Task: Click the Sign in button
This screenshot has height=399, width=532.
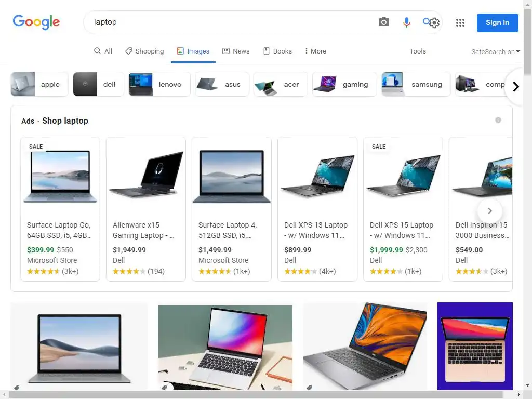Action: tap(497, 23)
